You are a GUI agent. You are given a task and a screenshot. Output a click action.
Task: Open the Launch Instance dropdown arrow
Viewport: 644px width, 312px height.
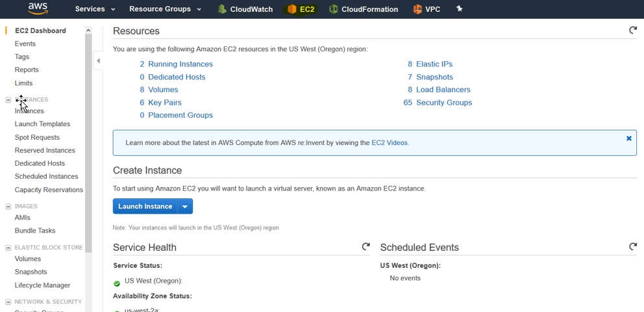coord(185,206)
